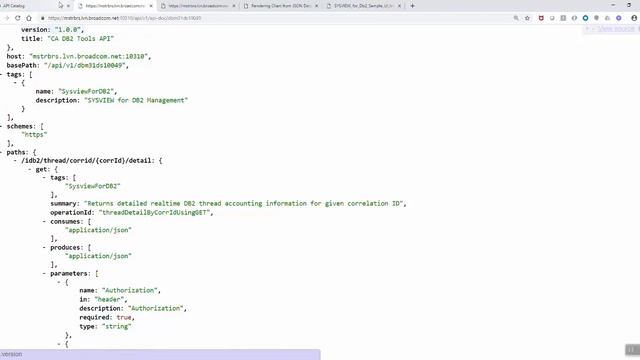Collapse the tags array under get
Viewport: 640px width, 360px height.
tap(44, 178)
